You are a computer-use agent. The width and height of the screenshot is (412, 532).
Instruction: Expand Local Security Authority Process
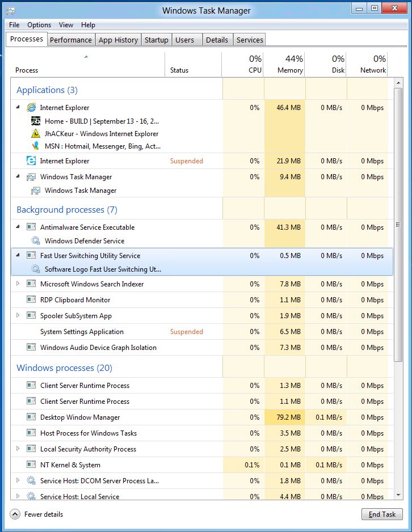tap(18, 449)
